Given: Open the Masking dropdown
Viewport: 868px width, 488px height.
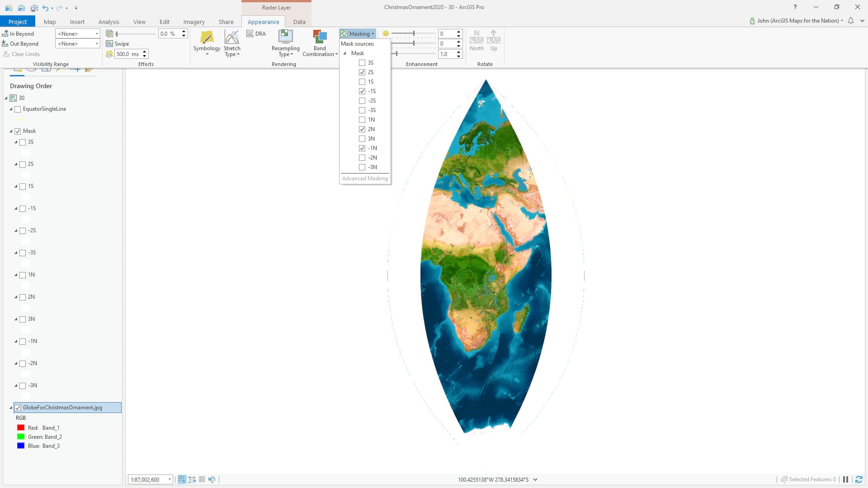Looking at the screenshot, I should click(x=358, y=34).
